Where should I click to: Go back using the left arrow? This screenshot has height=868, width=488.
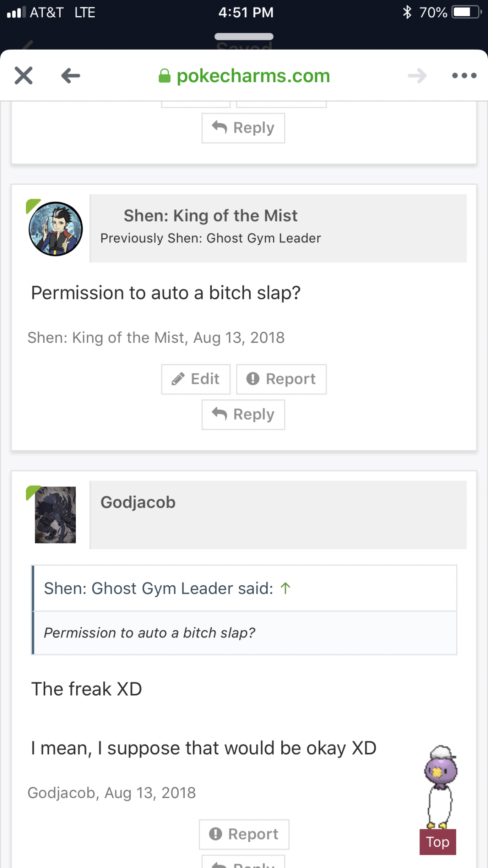[71, 76]
